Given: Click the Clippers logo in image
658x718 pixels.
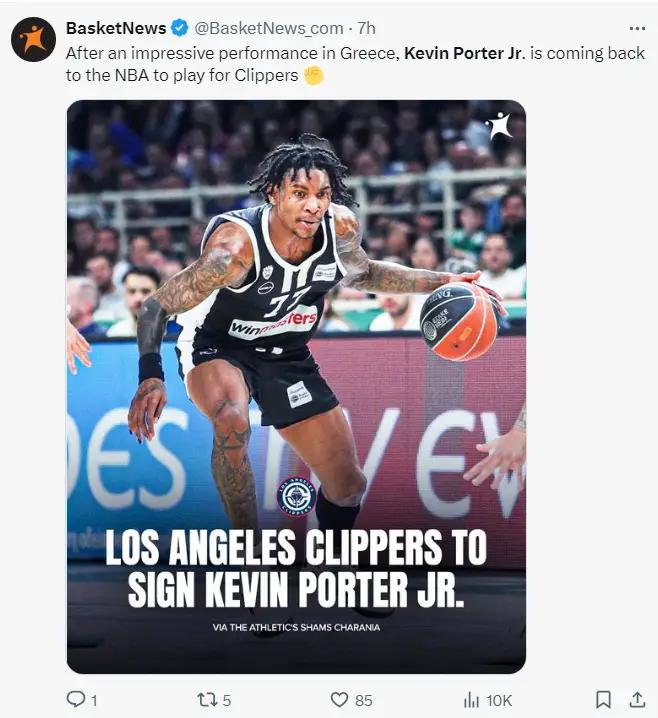Looking at the screenshot, I should (x=297, y=497).
